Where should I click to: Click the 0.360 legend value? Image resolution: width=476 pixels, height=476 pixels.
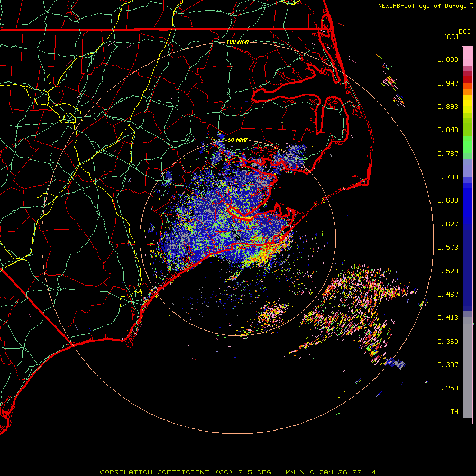(x=448, y=342)
